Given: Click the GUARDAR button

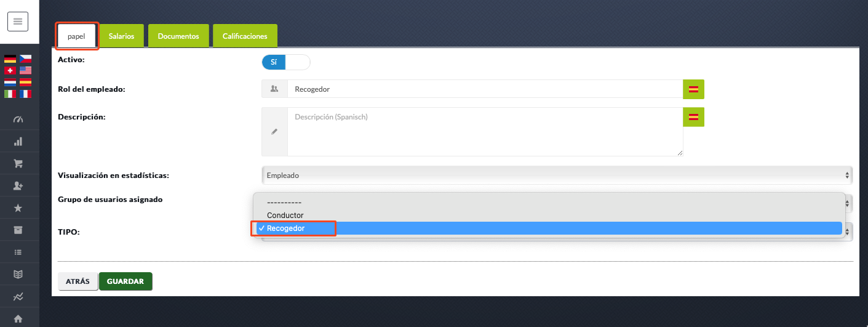Looking at the screenshot, I should 125,281.
